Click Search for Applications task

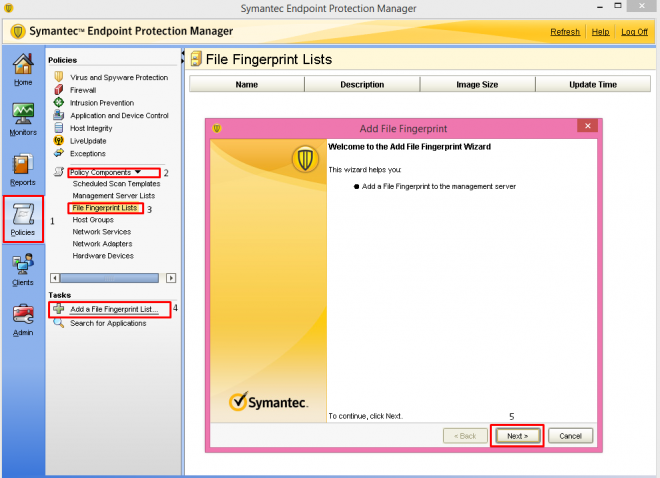click(108, 323)
